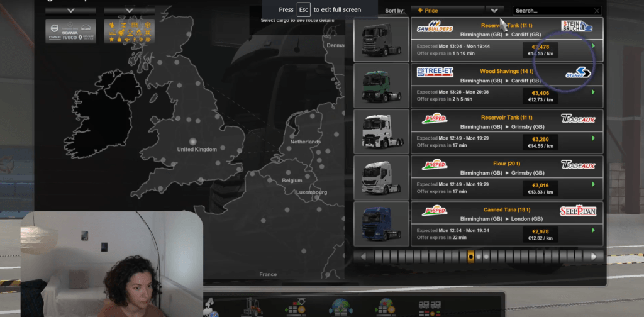The height and width of the screenshot is (317, 644).
Task: Open the forklift icon in bottom toolbar
Action: pyautogui.click(x=253, y=307)
